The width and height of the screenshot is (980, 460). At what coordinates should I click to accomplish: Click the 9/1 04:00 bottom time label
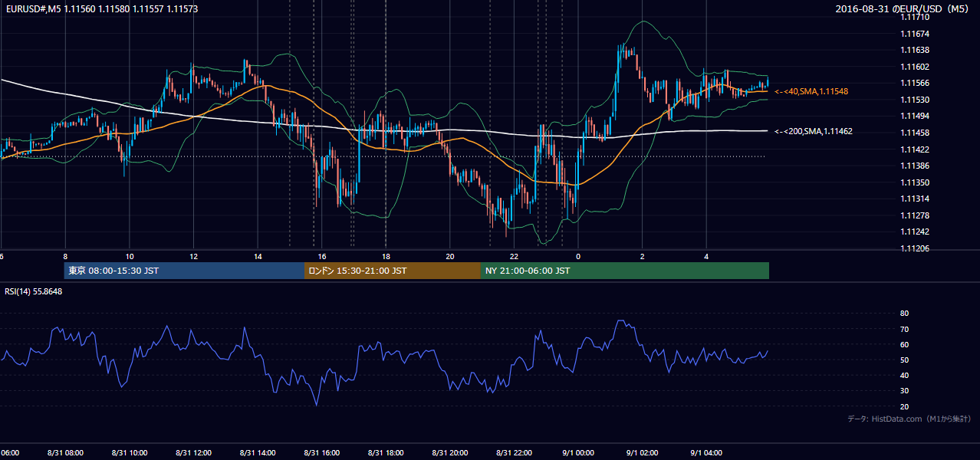706,452
